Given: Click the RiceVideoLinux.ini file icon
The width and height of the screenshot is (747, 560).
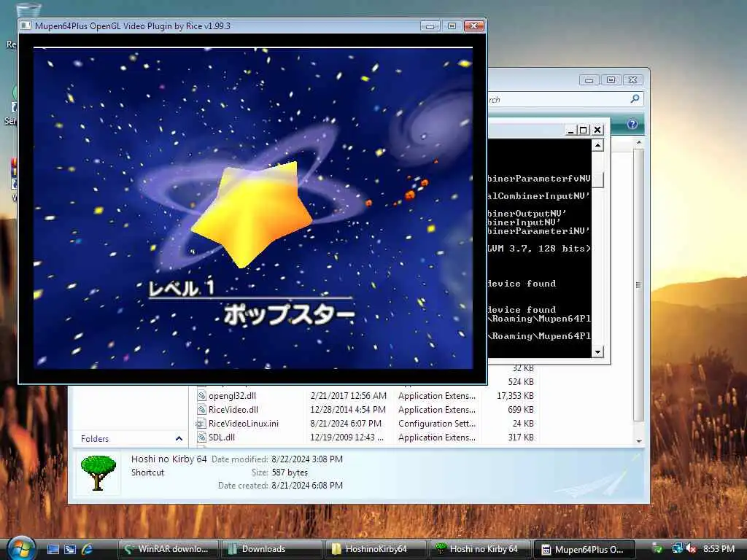Looking at the screenshot, I should (201, 424).
